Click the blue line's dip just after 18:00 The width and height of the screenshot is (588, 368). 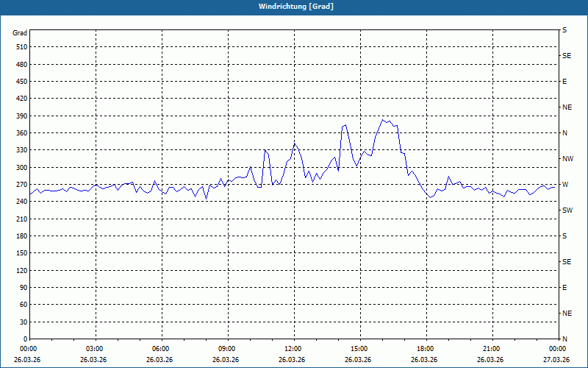click(x=431, y=197)
